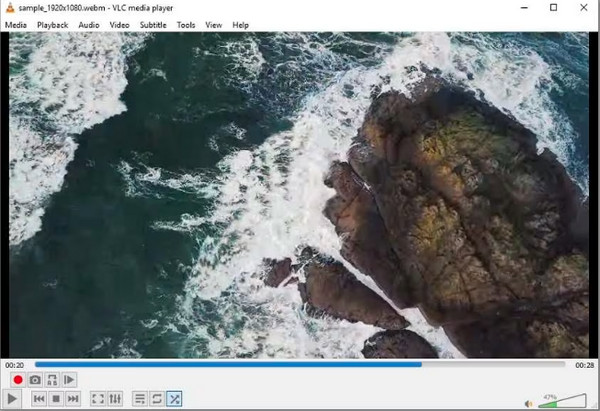Open the View menu
Image resolution: width=600 pixels, height=411 pixels.
[x=214, y=25]
